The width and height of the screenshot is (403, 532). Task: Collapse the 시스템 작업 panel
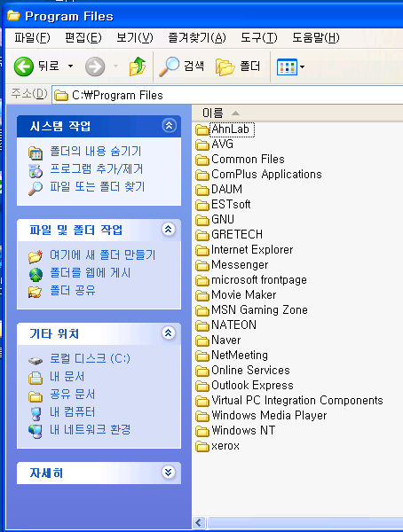[169, 126]
